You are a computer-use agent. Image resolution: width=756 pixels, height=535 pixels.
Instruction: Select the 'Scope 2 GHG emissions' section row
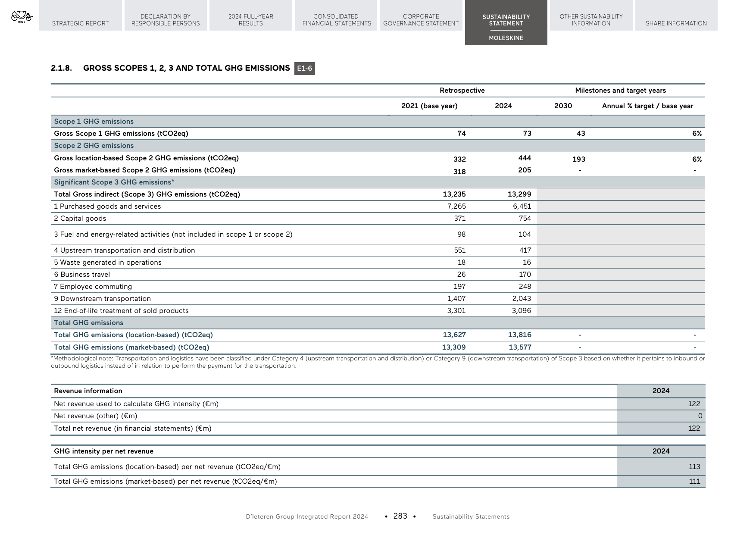[378, 146]
